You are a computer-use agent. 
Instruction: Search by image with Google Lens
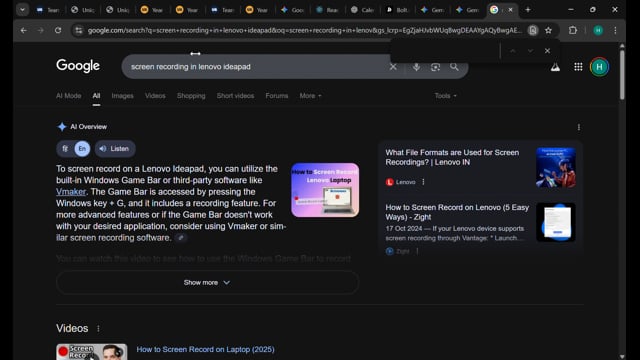tap(435, 67)
